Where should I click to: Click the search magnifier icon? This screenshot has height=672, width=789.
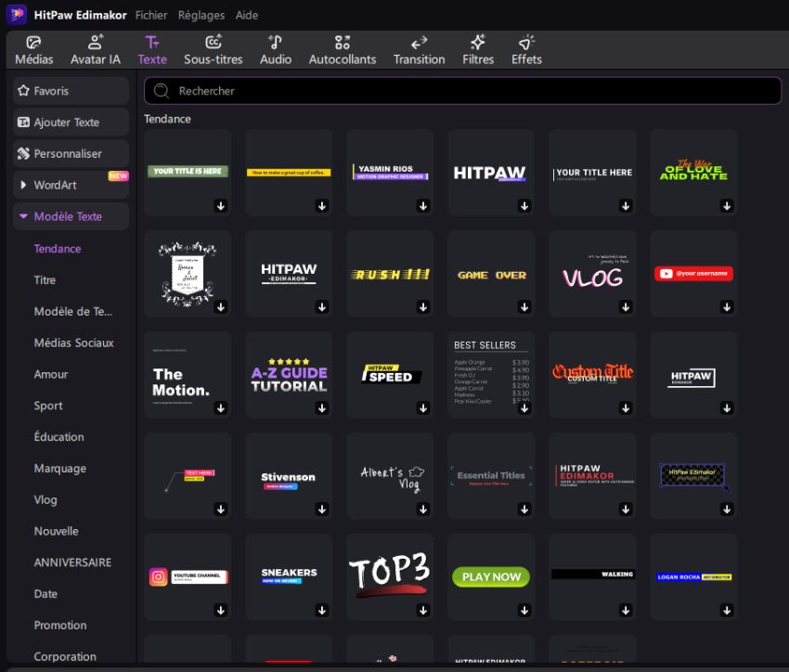coord(161,91)
